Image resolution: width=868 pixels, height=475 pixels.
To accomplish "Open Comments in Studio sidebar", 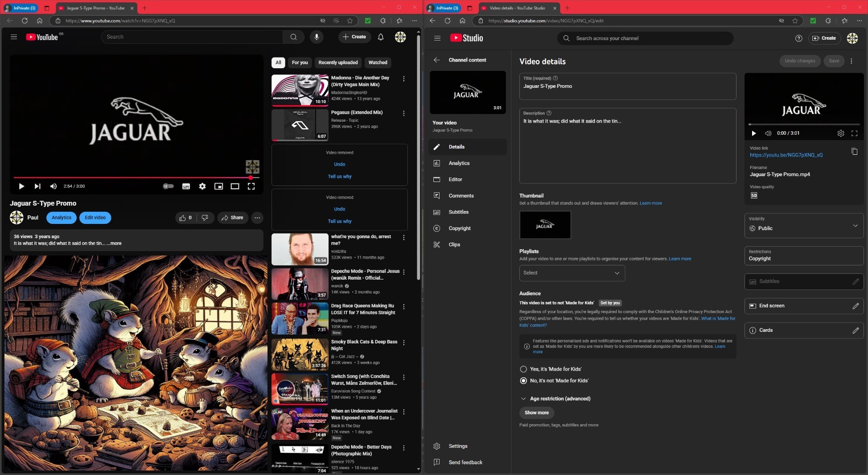I will pyautogui.click(x=467, y=196).
